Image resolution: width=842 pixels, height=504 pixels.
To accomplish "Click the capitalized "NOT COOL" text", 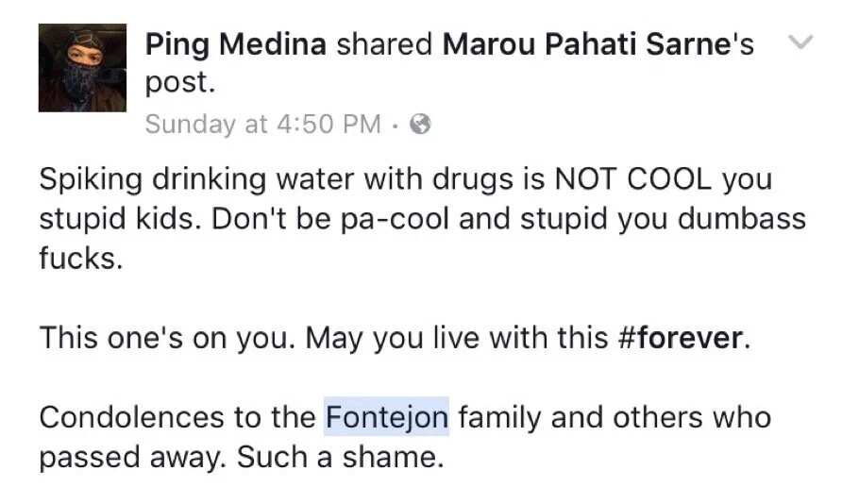I will pos(632,178).
